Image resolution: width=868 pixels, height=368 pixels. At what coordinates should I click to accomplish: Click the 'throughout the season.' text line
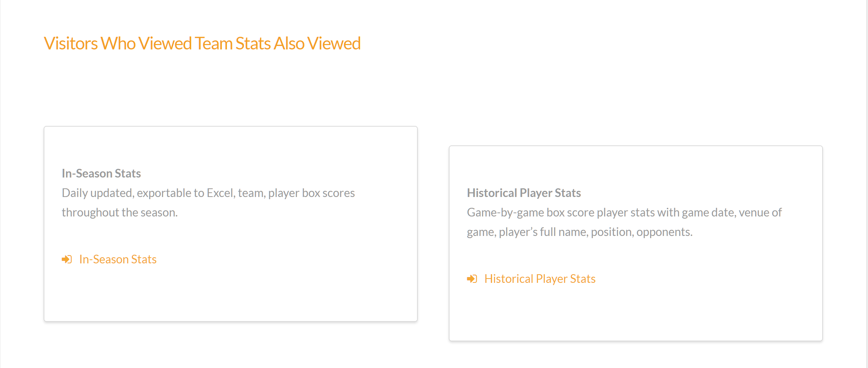coord(120,213)
